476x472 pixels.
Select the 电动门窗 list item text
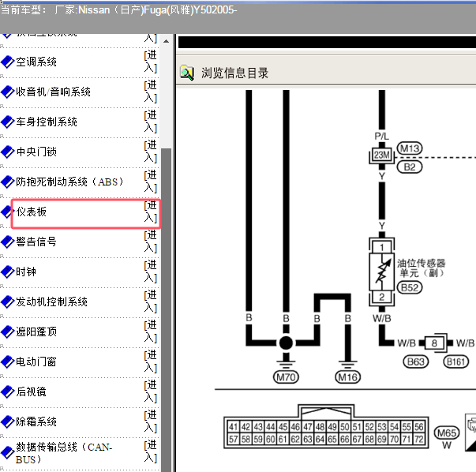coord(36,361)
